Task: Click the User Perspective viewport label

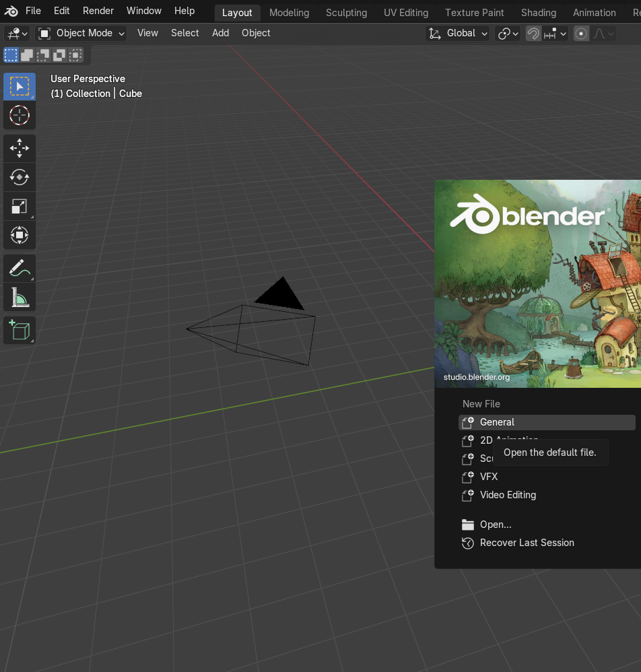Action: [x=88, y=79]
